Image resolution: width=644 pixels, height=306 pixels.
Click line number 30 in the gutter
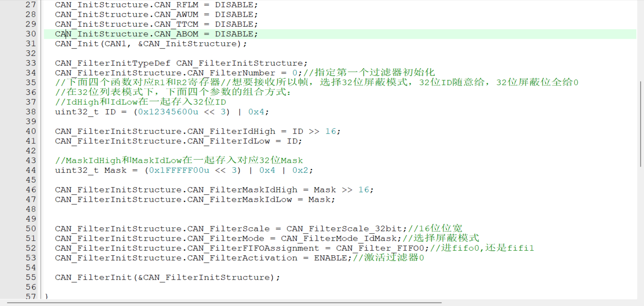tap(31, 34)
